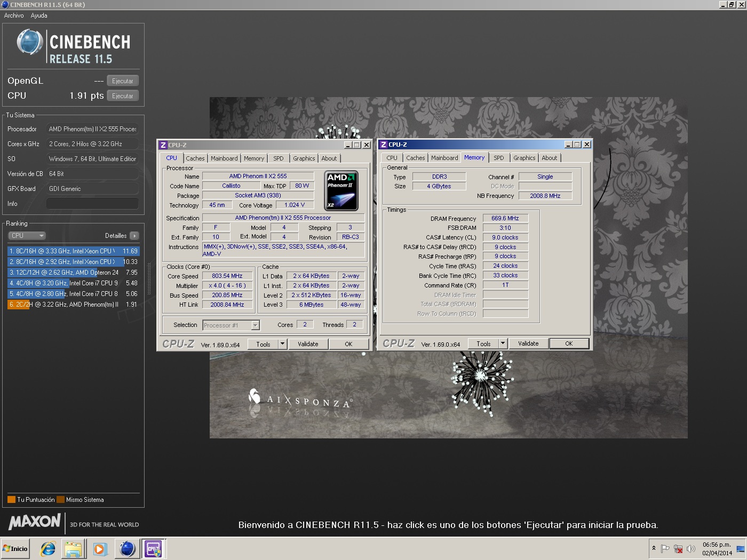Click the Maxon logo
This screenshot has width=747, height=560.
coord(35,522)
